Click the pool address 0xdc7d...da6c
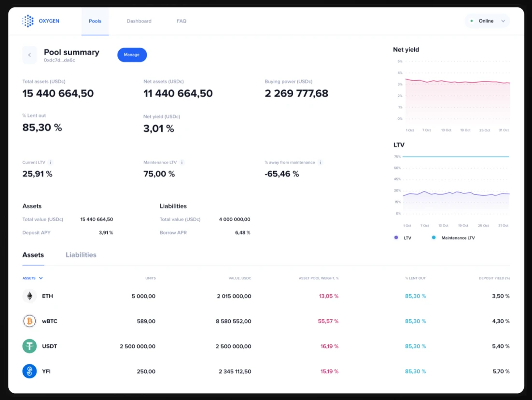The height and width of the screenshot is (400, 532). pos(59,60)
